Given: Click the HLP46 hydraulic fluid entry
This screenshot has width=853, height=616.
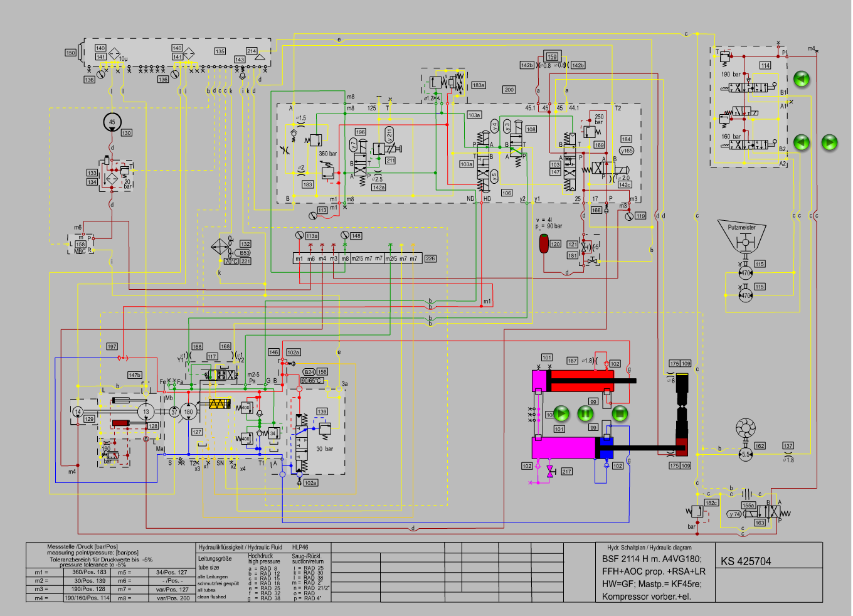Looking at the screenshot, I should coord(300,547).
